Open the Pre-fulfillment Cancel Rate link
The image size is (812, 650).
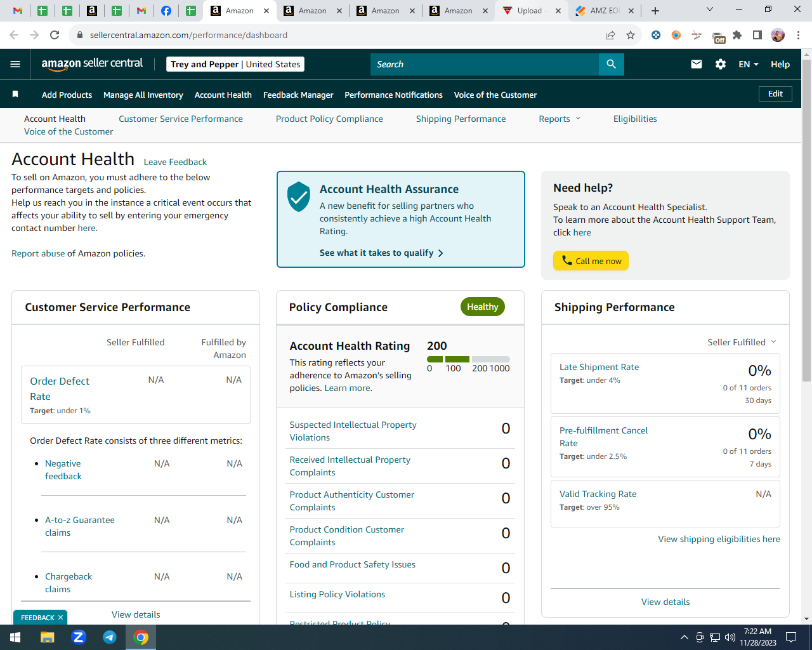point(603,437)
